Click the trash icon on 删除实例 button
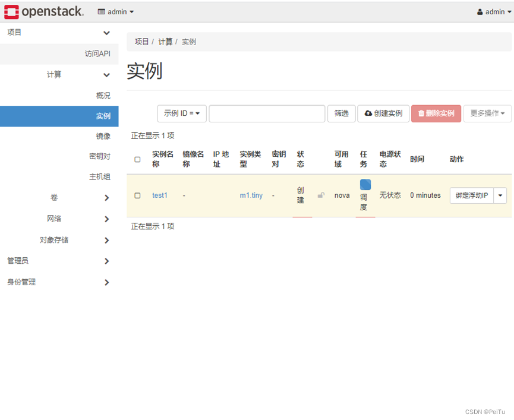Image resolution: width=514 pixels, height=420 pixels. tap(421, 113)
